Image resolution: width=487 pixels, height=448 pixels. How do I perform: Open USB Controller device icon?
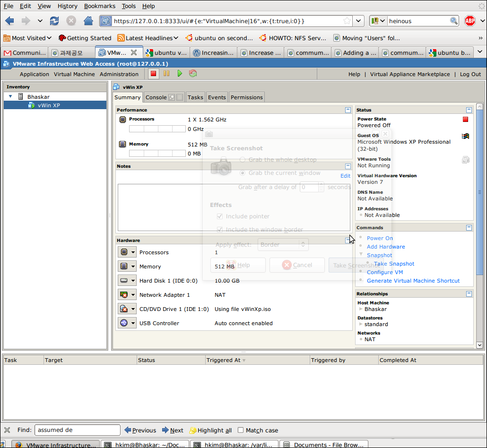pyautogui.click(x=124, y=323)
